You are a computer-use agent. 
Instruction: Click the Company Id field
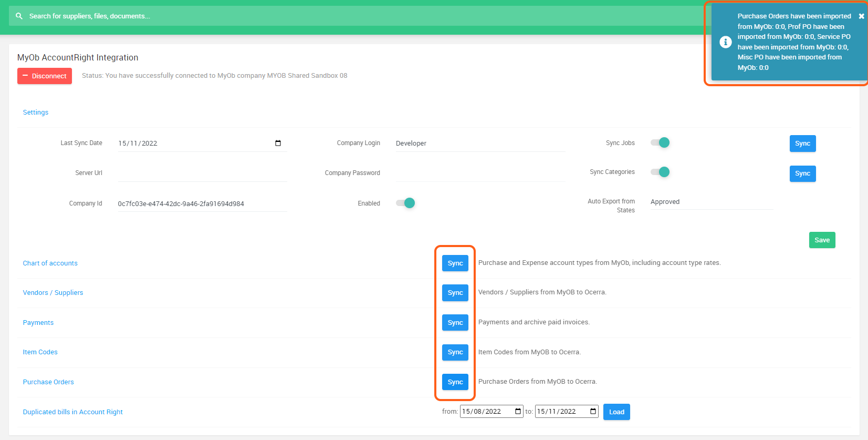[202, 203]
